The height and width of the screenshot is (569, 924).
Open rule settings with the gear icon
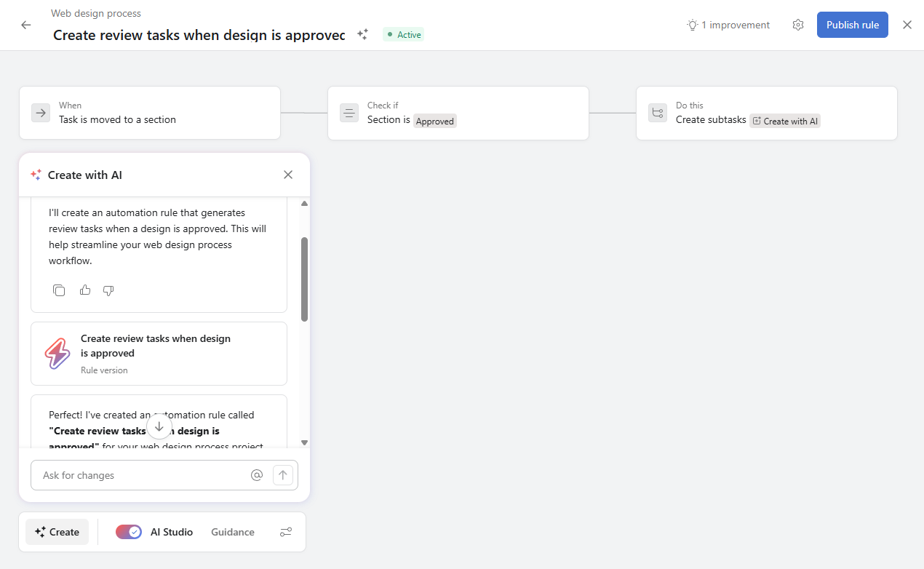[x=798, y=24]
